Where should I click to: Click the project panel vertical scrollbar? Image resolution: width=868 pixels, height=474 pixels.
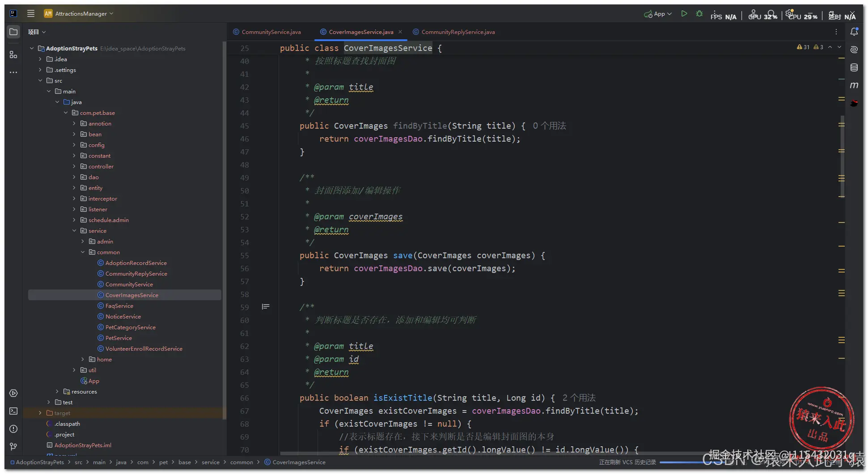tap(224, 230)
